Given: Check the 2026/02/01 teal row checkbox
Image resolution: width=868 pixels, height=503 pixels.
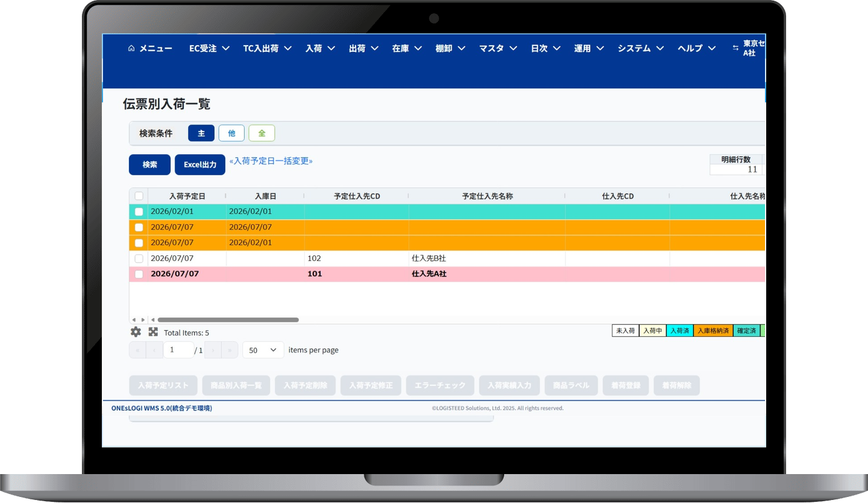Looking at the screenshot, I should (x=139, y=211).
